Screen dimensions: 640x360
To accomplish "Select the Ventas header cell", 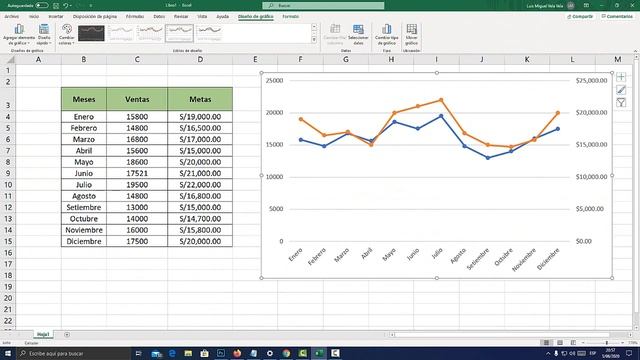I will click(137, 99).
